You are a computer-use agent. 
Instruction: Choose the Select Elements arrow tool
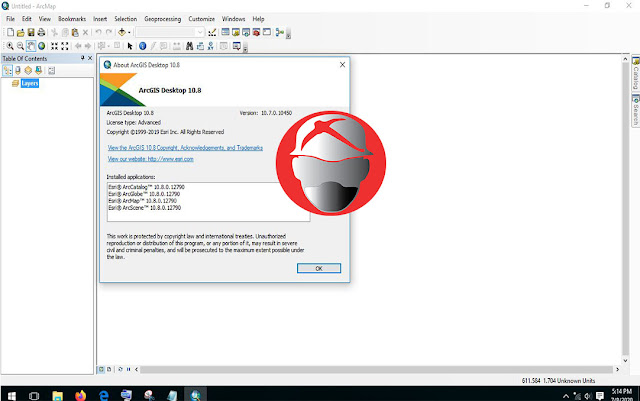pos(130,46)
